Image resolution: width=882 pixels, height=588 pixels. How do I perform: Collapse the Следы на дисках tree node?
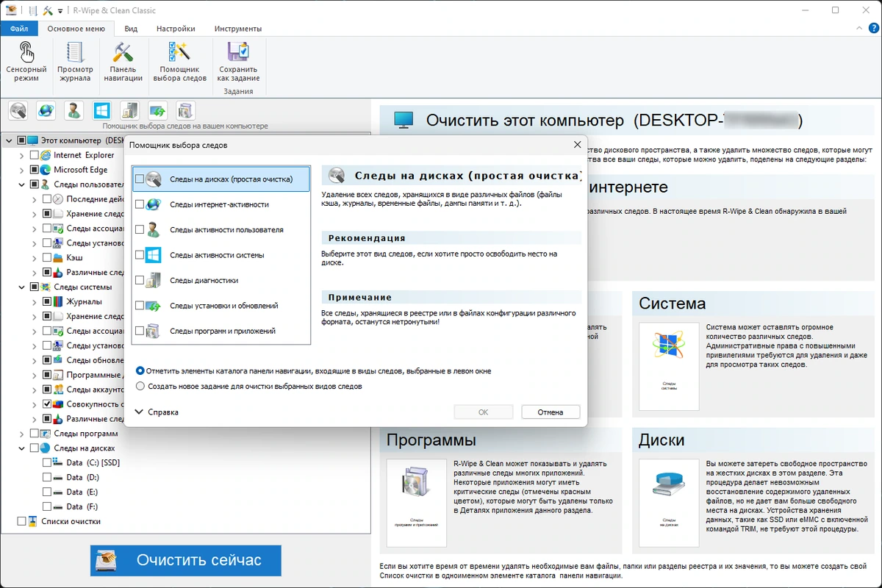(x=22, y=448)
